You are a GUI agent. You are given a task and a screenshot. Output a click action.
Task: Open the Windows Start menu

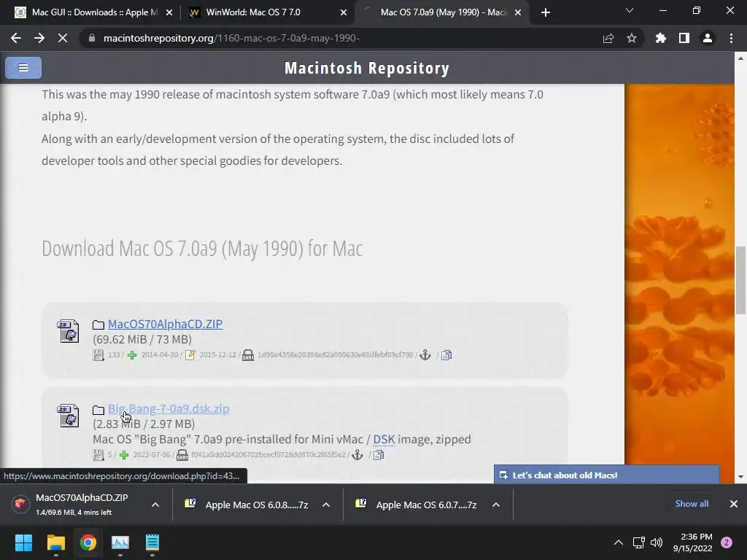coord(23,542)
